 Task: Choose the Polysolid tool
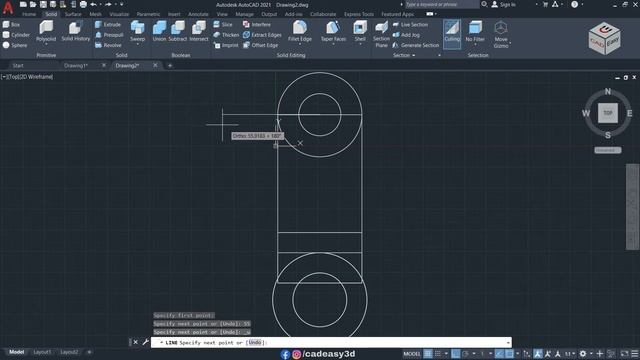46,32
